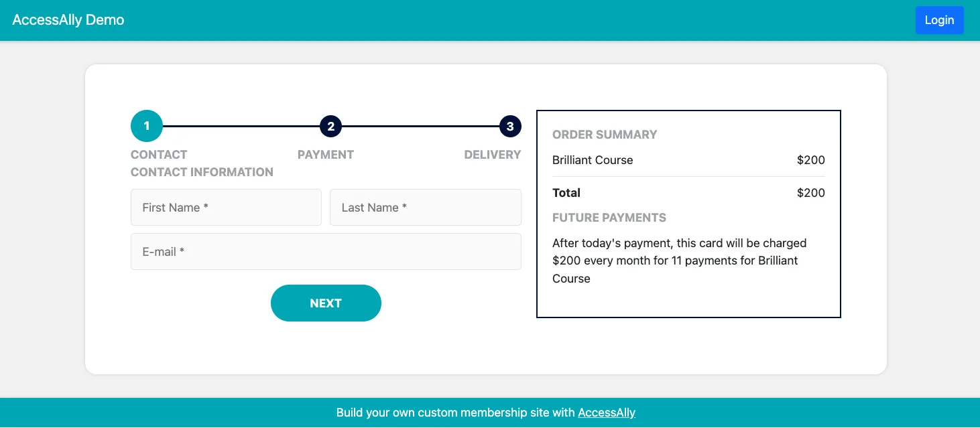Click the ORDER SUMMARY heading
Image resolution: width=980 pixels, height=428 pixels.
pos(605,135)
